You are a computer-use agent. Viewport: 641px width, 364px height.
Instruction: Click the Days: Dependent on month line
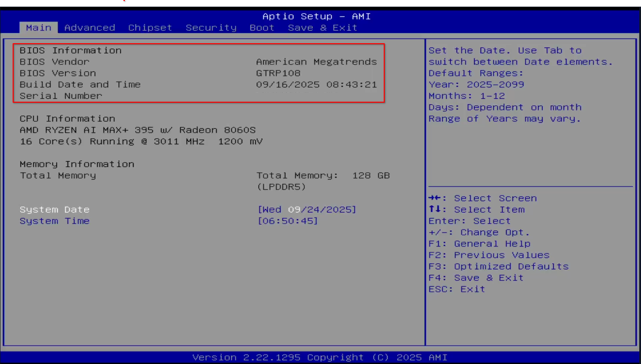click(505, 107)
